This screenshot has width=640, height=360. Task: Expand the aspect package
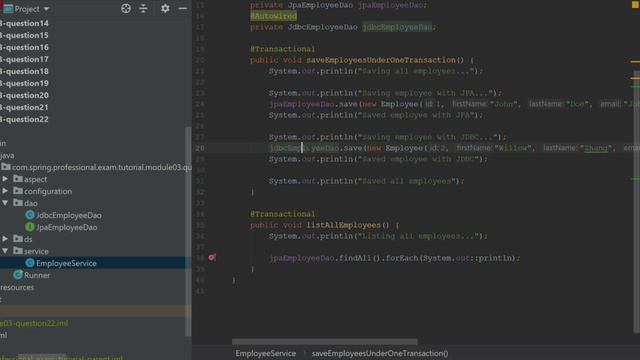[x=5, y=179]
